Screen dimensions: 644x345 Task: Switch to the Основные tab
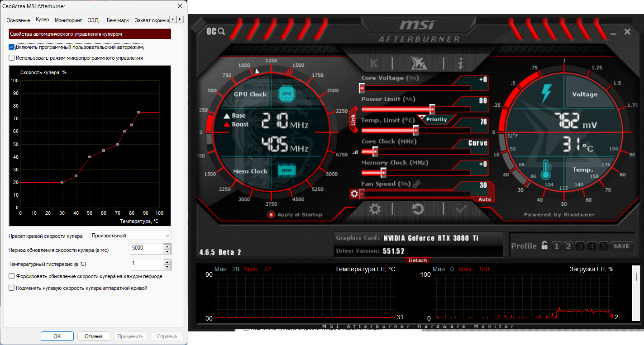19,20
